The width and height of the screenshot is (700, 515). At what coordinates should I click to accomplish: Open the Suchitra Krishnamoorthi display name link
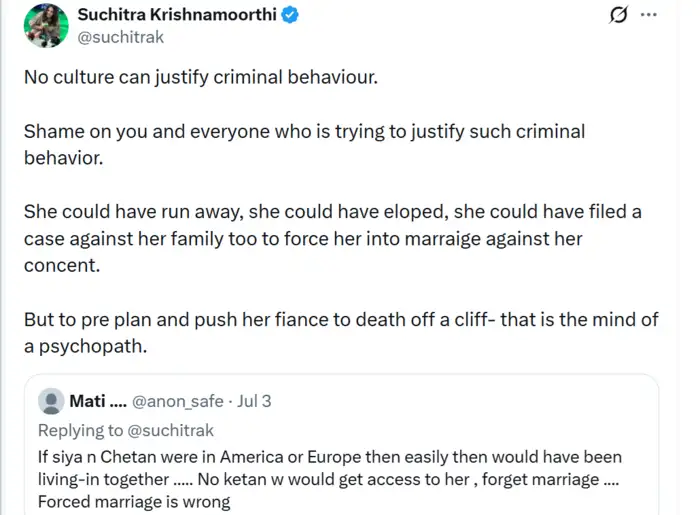point(177,15)
